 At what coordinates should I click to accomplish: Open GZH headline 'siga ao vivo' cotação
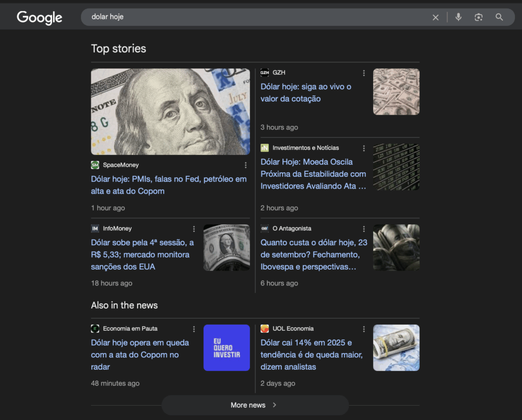[x=306, y=93]
